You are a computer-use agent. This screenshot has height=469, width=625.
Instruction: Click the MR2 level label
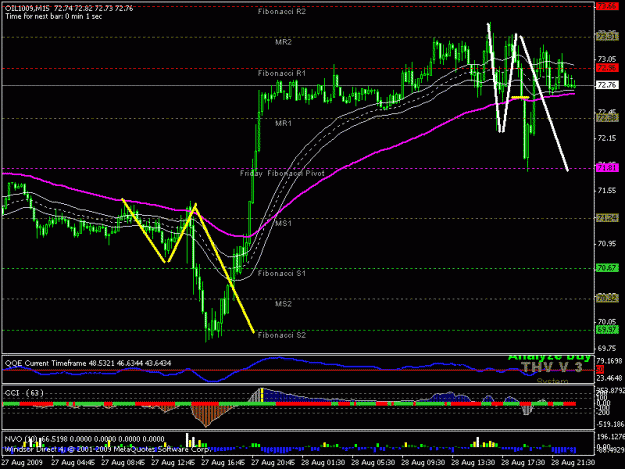[x=283, y=42]
